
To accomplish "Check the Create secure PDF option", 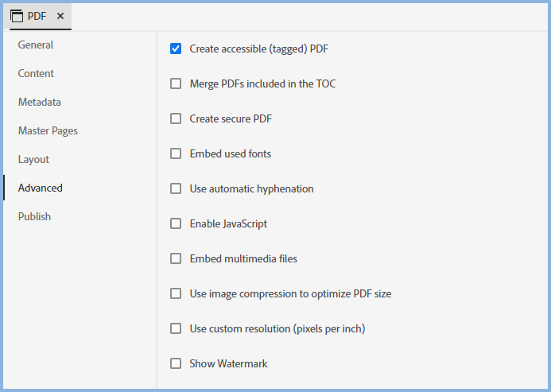I will (x=176, y=119).
